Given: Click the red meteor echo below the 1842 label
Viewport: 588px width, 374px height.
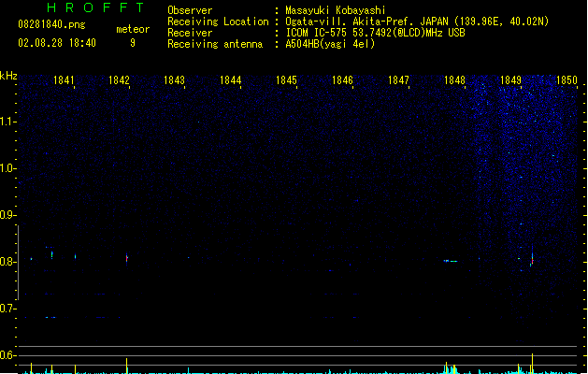Looking at the screenshot, I should click(127, 258).
